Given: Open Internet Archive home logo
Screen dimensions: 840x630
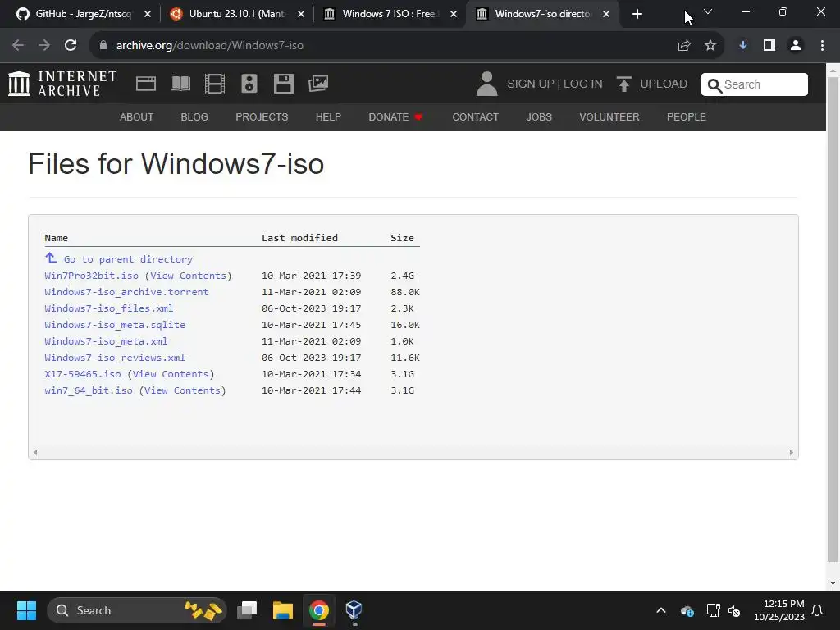Looking at the screenshot, I should click(62, 84).
